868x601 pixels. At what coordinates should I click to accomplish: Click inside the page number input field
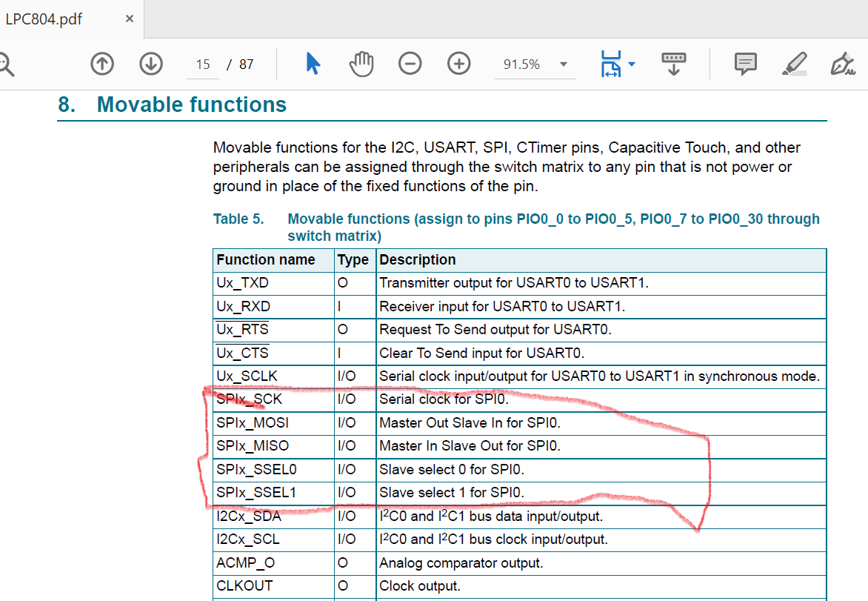coord(202,64)
